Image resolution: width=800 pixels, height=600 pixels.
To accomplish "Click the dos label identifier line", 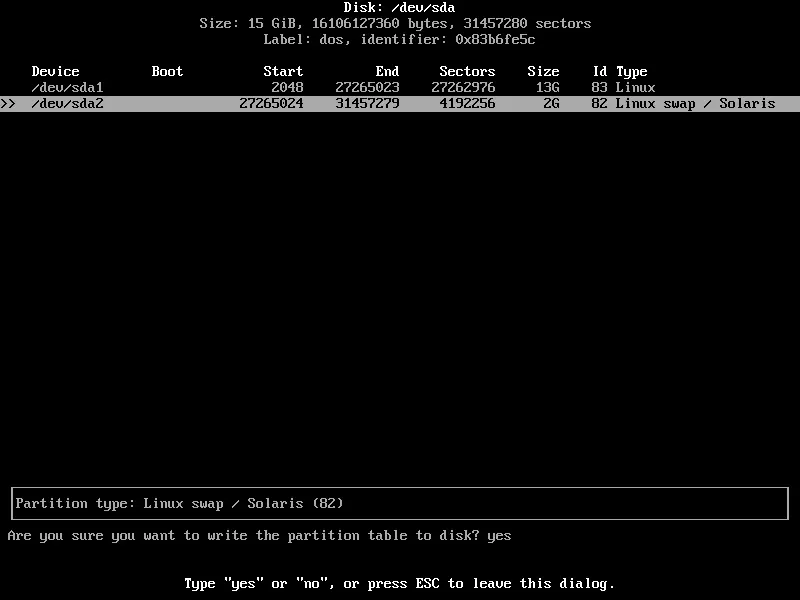I will (400, 39).
